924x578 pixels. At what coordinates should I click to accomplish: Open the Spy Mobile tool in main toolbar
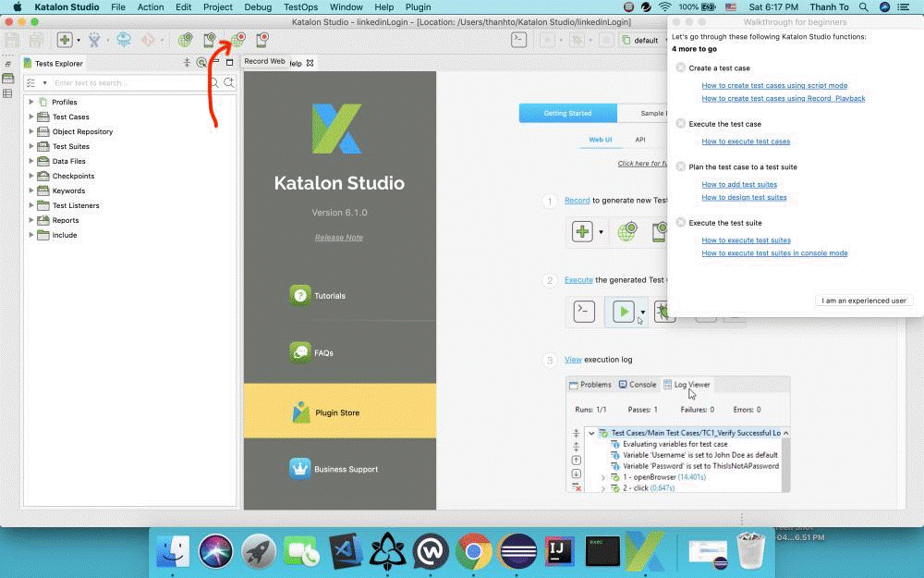210,40
